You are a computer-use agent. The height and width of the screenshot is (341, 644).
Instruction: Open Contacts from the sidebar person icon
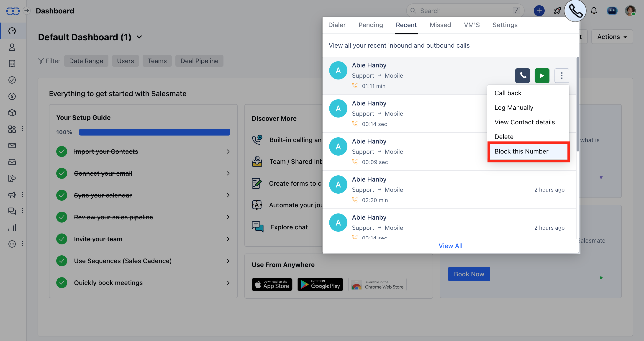point(12,47)
